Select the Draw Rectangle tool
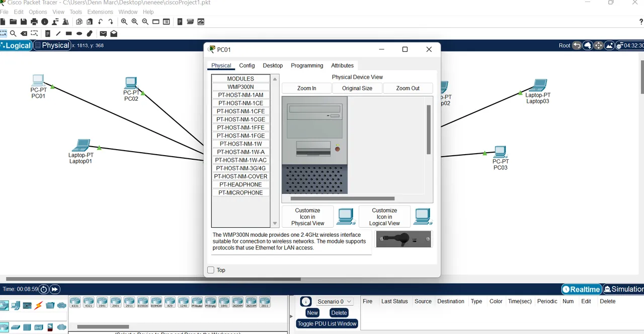The width and height of the screenshot is (644, 334). click(69, 34)
